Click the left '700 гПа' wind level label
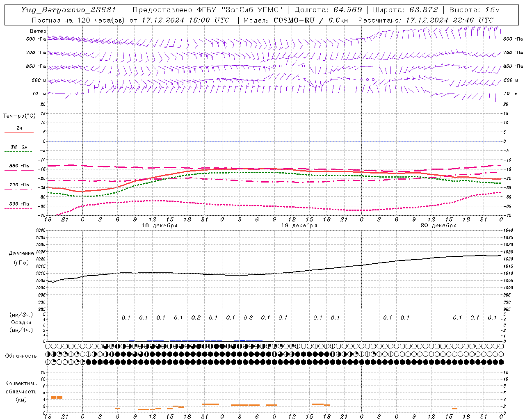The height and width of the screenshot is (420, 525). pos(36,52)
